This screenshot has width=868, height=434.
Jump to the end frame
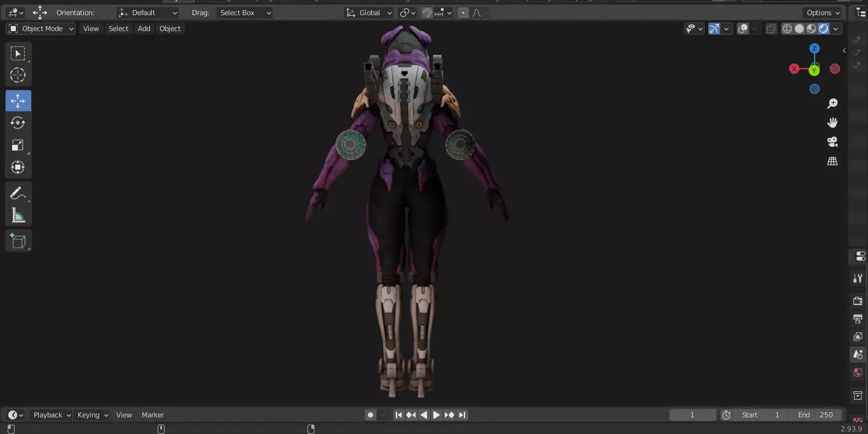(x=462, y=415)
